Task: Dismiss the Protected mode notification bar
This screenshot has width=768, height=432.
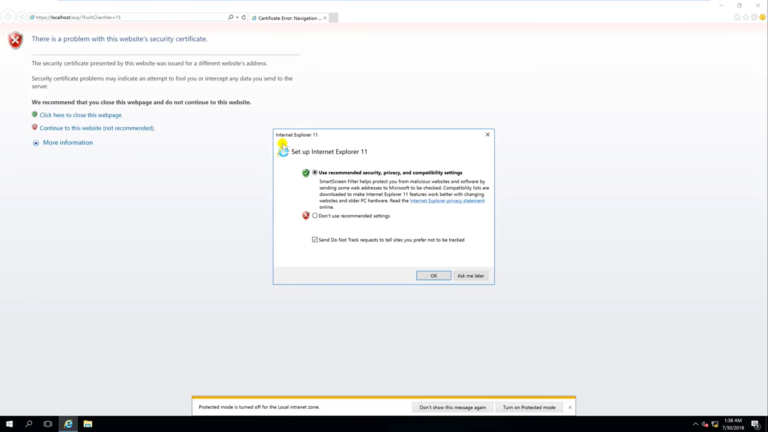Action: [x=570, y=407]
